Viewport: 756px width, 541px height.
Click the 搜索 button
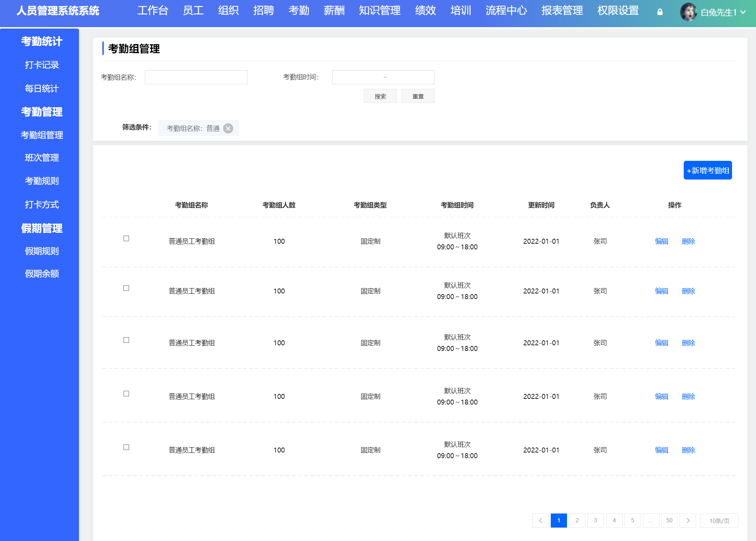pos(380,96)
